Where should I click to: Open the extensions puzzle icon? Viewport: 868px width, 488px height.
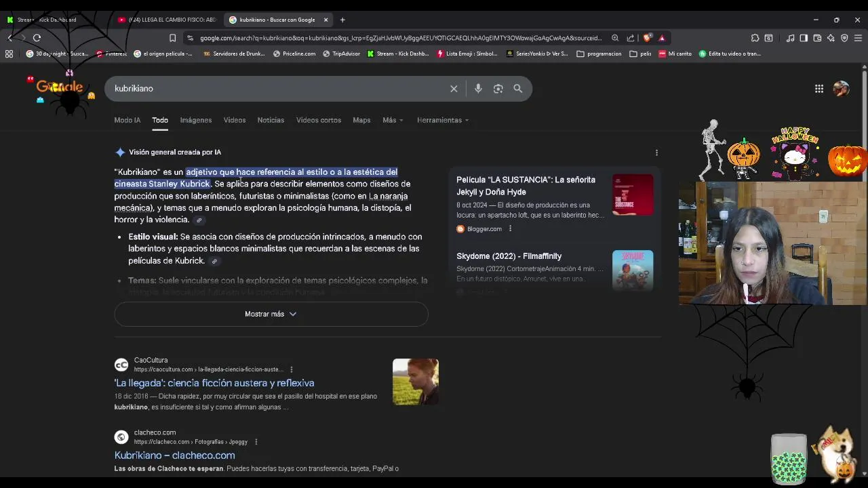755,38
